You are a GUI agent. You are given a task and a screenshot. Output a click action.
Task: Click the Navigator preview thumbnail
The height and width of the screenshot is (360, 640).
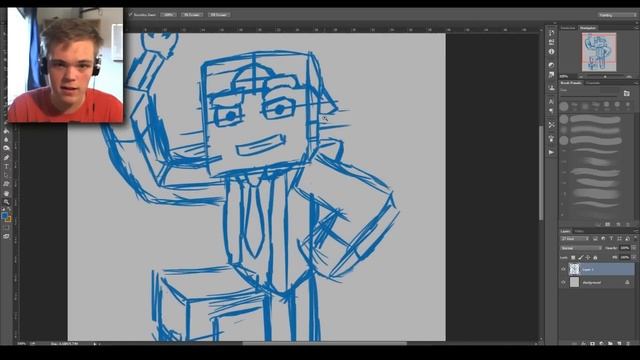coord(599,52)
